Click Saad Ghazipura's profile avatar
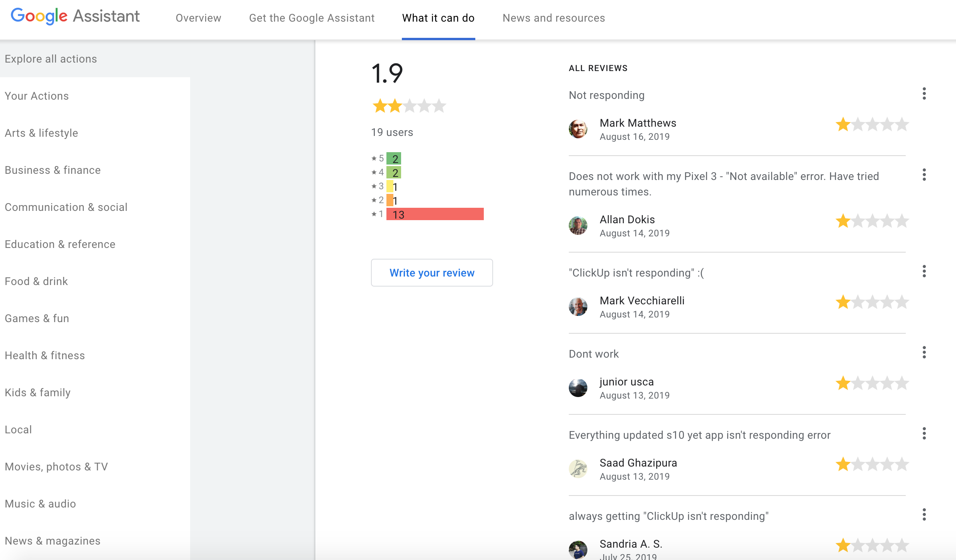Image resolution: width=956 pixels, height=560 pixels. click(x=578, y=469)
